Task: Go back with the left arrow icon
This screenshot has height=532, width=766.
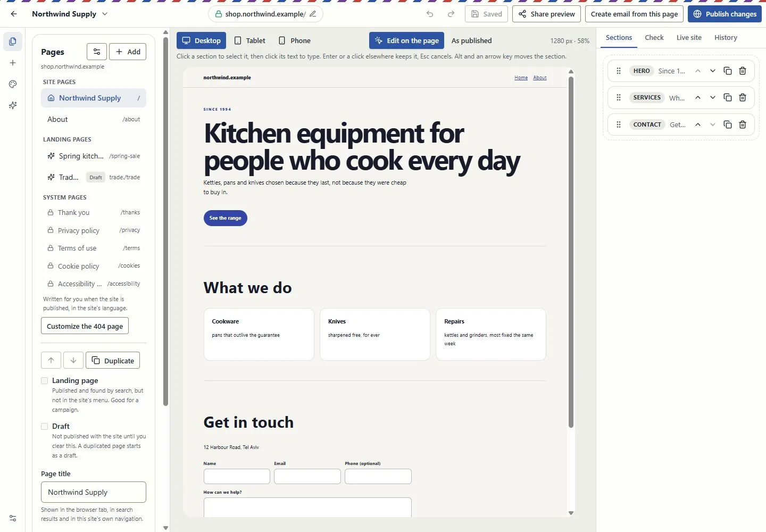Action: (14, 14)
